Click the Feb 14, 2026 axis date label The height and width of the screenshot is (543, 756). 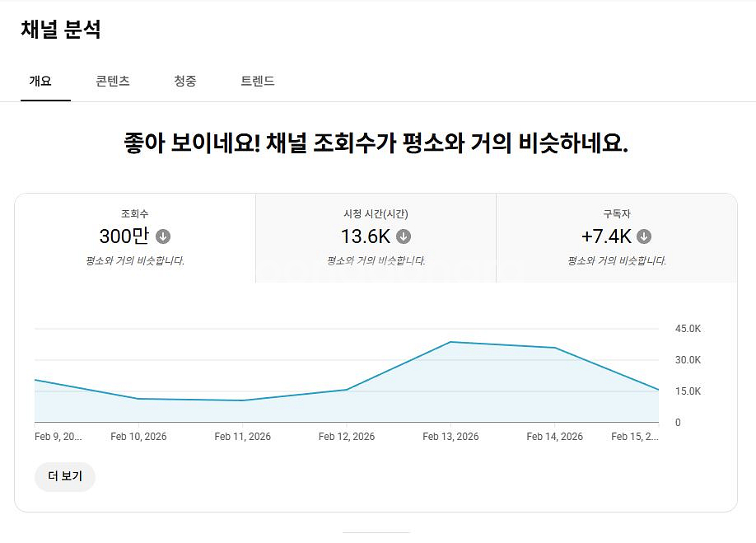[554, 437]
